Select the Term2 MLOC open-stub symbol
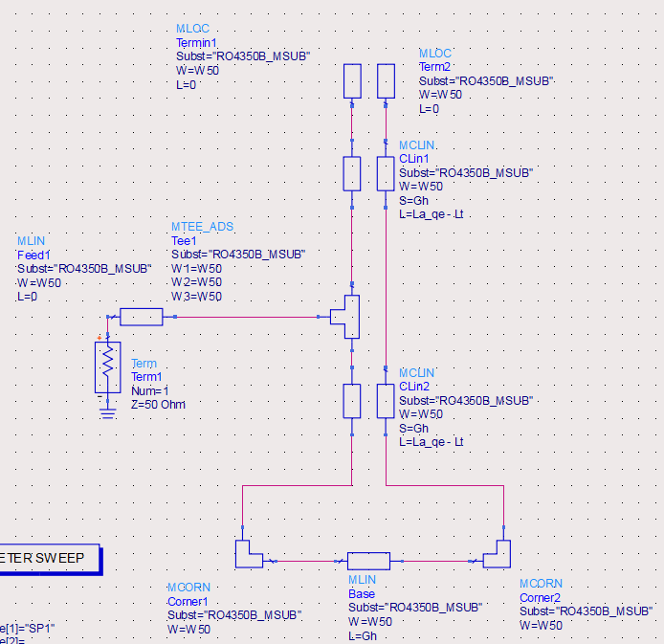664x644 pixels. point(386,81)
